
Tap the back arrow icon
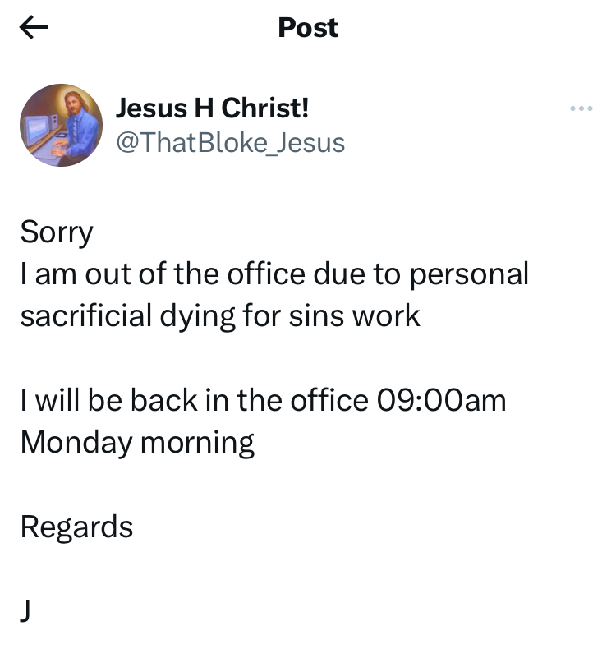[34, 28]
